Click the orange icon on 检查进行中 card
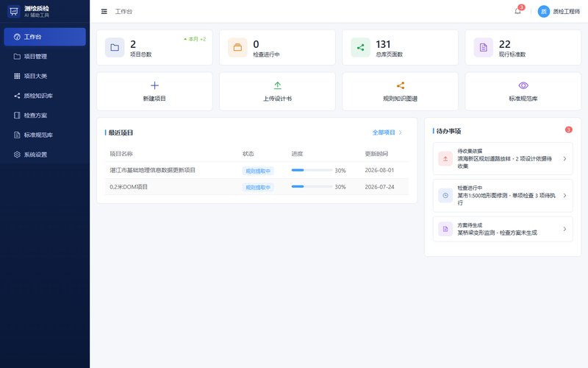588x368 pixels. coord(237,47)
